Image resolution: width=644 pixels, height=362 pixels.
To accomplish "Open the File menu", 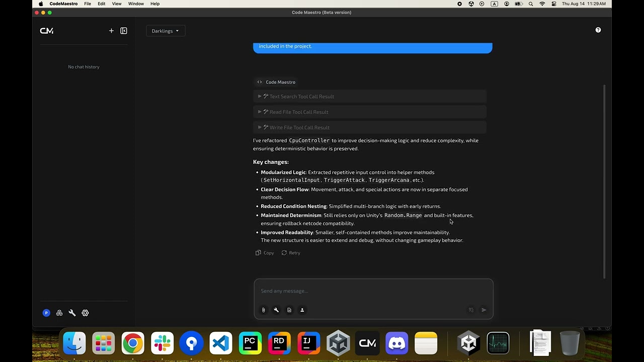I will pos(88,4).
